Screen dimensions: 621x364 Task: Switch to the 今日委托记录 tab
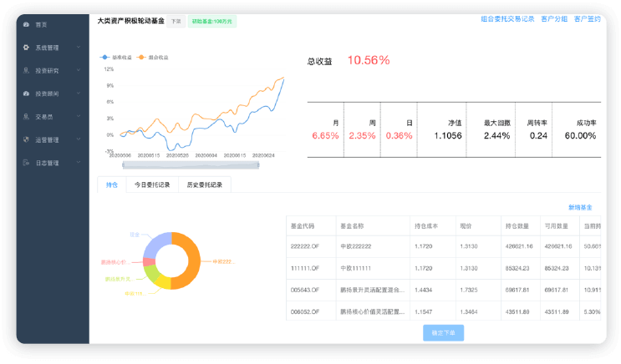(x=153, y=185)
